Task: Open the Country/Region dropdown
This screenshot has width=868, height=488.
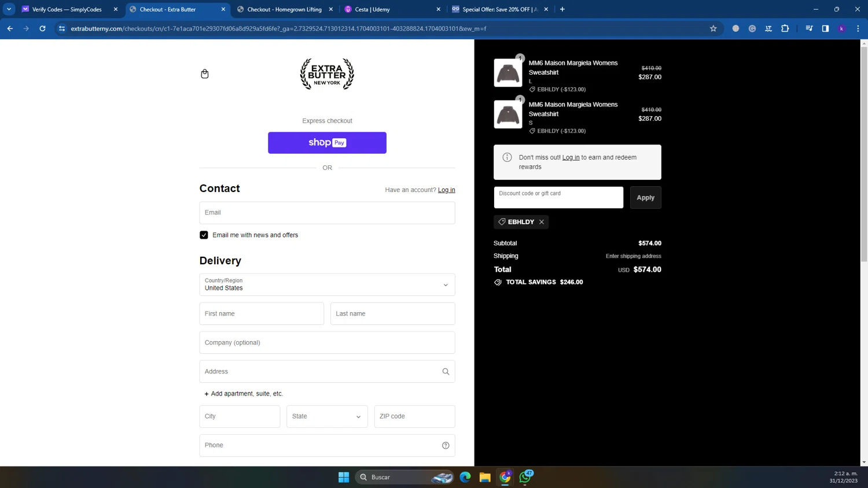Action: tap(327, 284)
